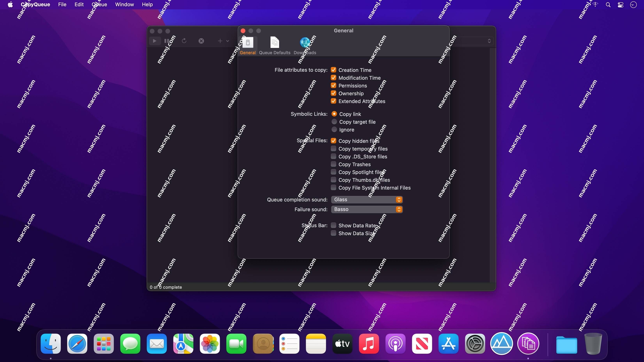Select Copy target file for Symbolic Links

tap(334, 122)
